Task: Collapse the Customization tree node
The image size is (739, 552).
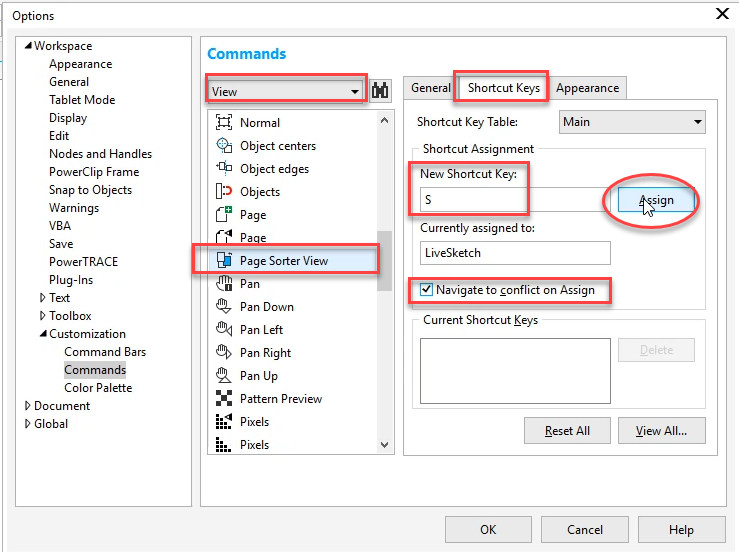Action: (43, 333)
